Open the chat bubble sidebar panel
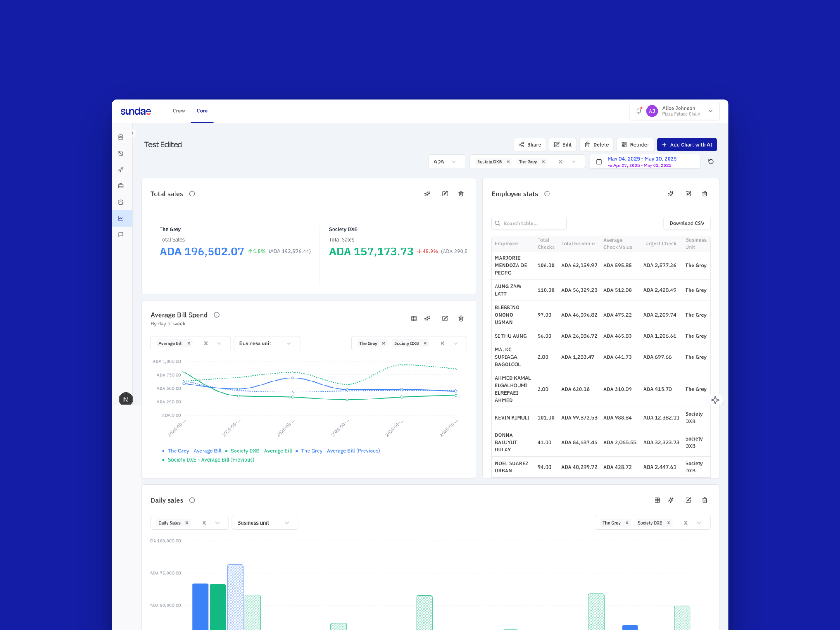The height and width of the screenshot is (630, 840). coord(121,234)
